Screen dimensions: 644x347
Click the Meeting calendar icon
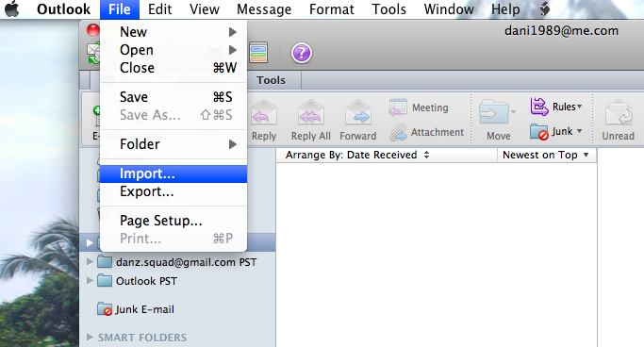click(x=398, y=107)
